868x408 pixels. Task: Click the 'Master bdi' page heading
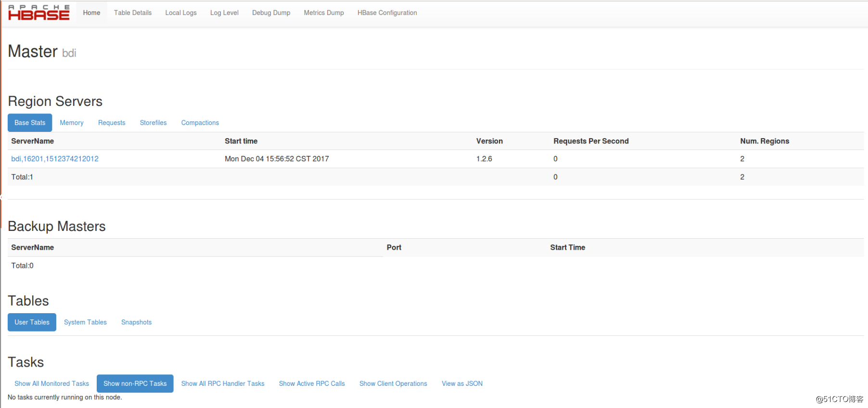click(x=42, y=51)
